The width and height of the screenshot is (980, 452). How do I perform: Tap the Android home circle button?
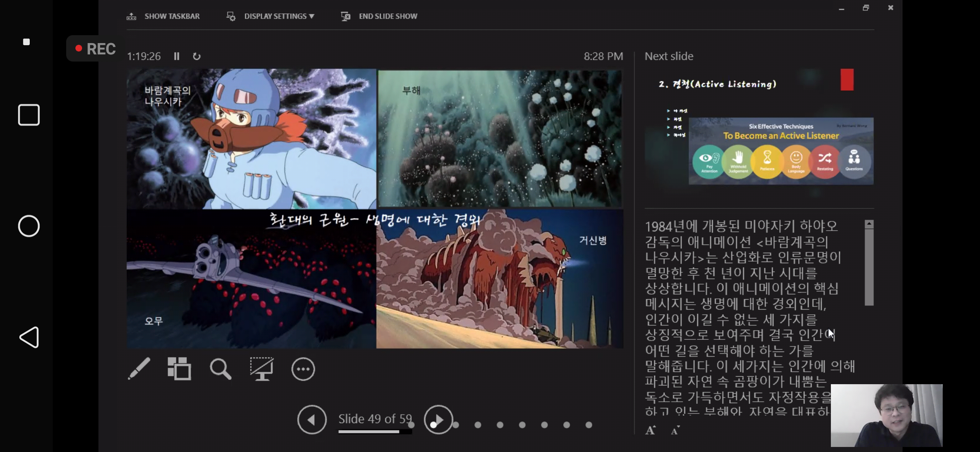pyautogui.click(x=29, y=226)
